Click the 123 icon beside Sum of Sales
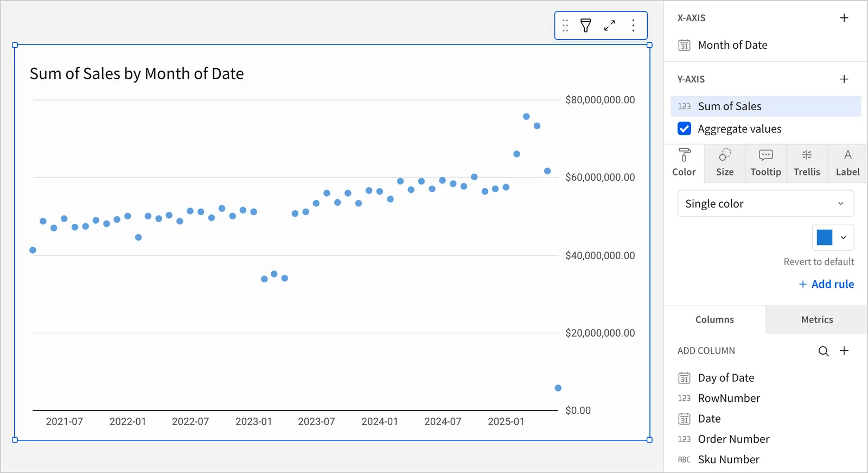 point(684,106)
